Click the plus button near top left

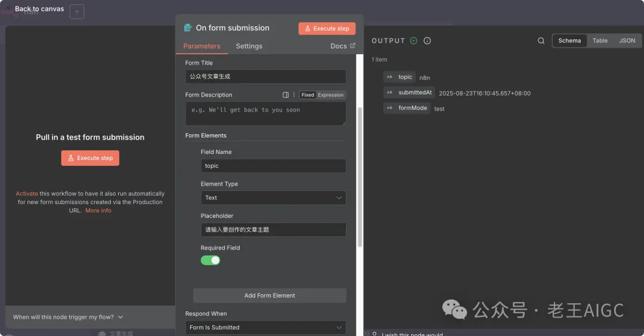[x=77, y=11]
